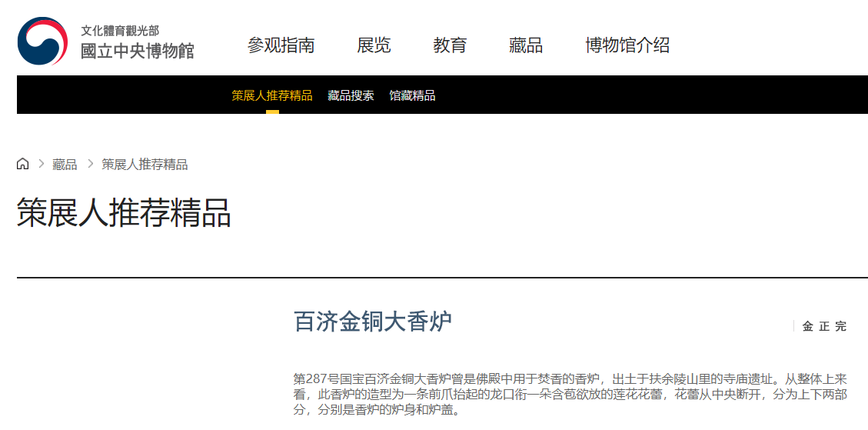The height and width of the screenshot is (430, 868).
Task: Click the paragraph starting 第287号国宝
Action: coord(570,395)
